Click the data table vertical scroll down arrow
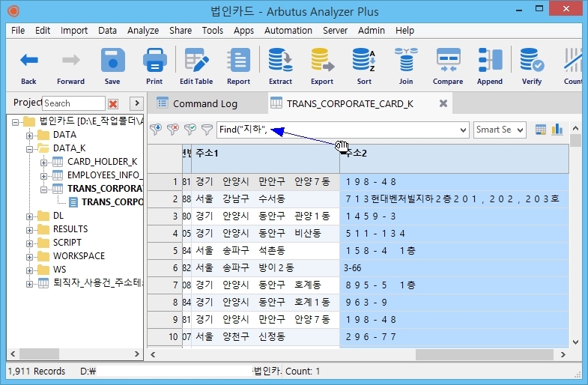Viewport: 588px width, 385px height. coord(575,342)
